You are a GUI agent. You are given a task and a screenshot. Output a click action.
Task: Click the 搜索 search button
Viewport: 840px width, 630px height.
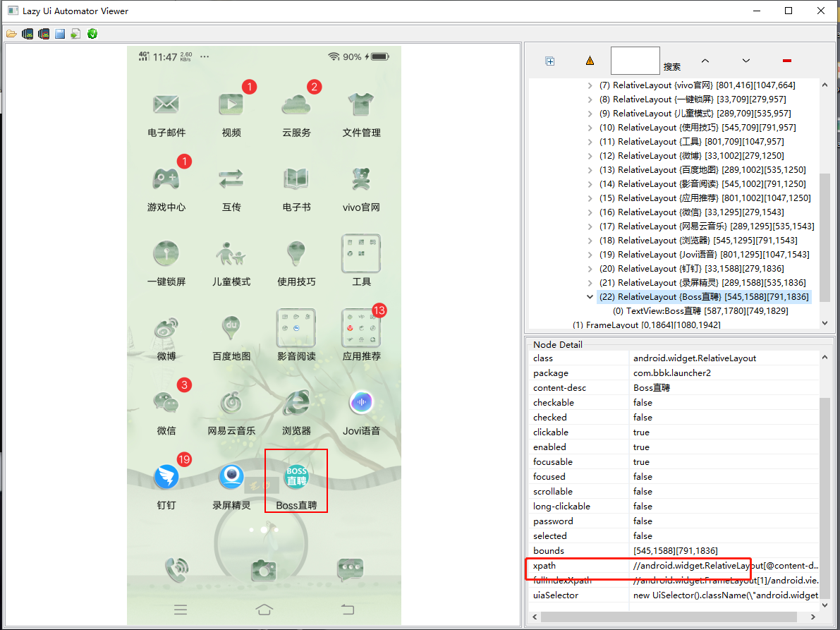tap(671, 66)
